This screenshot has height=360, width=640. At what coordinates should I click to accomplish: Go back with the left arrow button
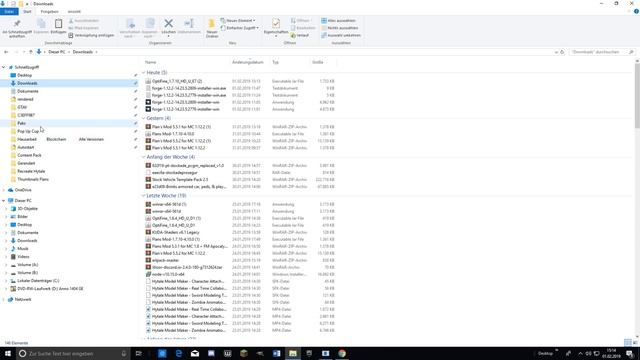[x=6, y=52]
